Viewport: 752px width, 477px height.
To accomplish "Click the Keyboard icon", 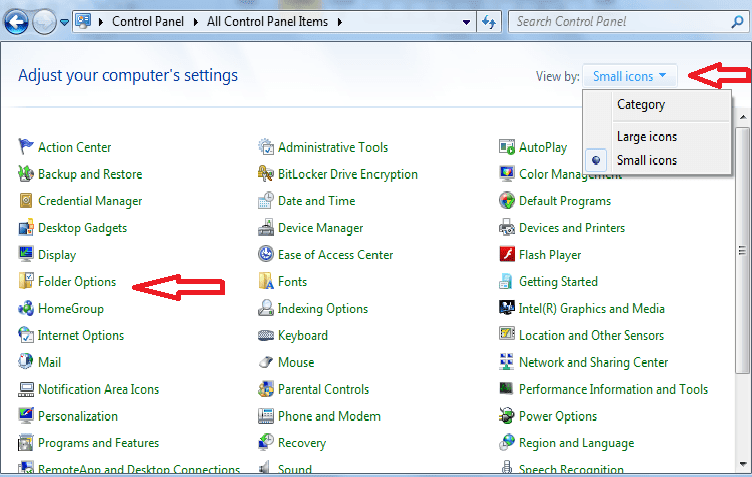I will pyautogui.click(x=266, y=335).
